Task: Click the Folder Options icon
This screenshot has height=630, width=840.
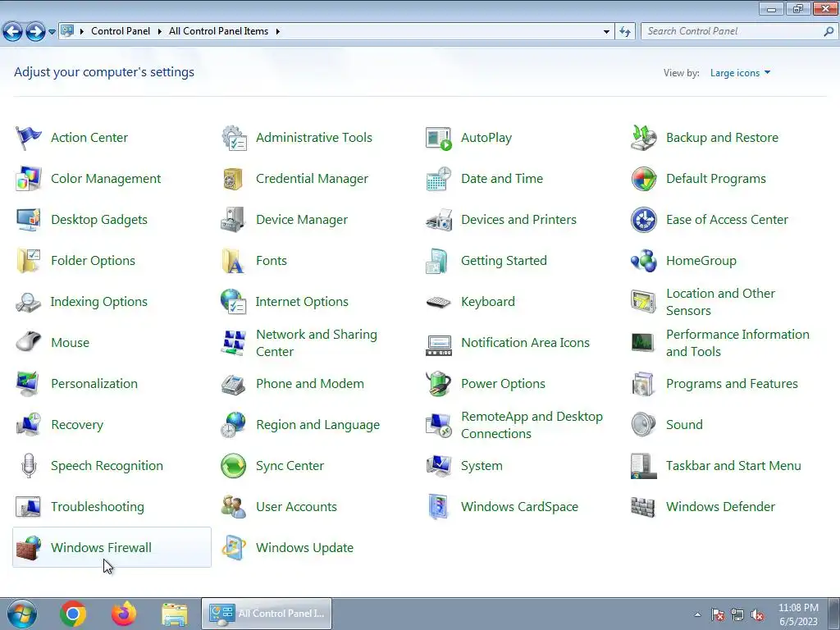Action: click(x=29, y=261)
